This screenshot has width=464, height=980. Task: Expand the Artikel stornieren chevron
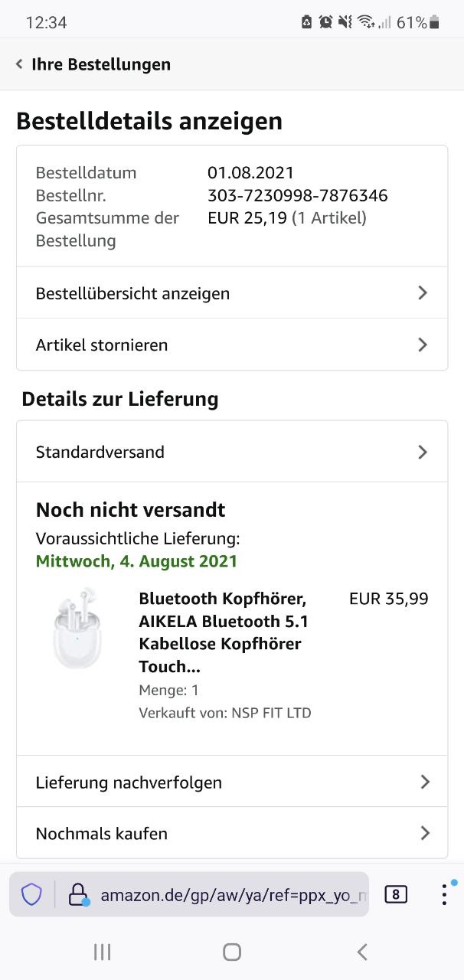[422, 345]
